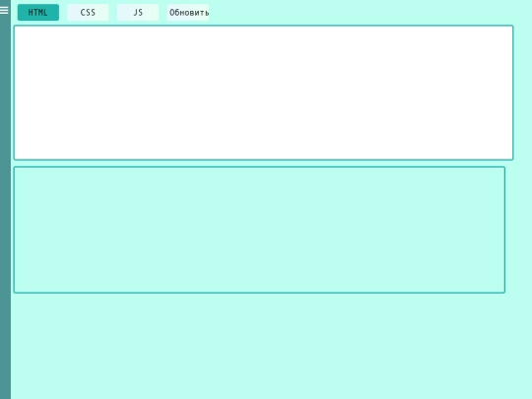Click the Обновить button
This screenshot has height=399, width=532.
pos(188,13)
